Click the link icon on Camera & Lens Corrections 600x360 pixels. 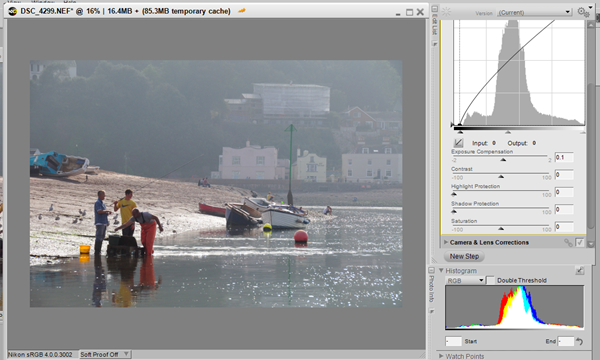pos(568,242)
